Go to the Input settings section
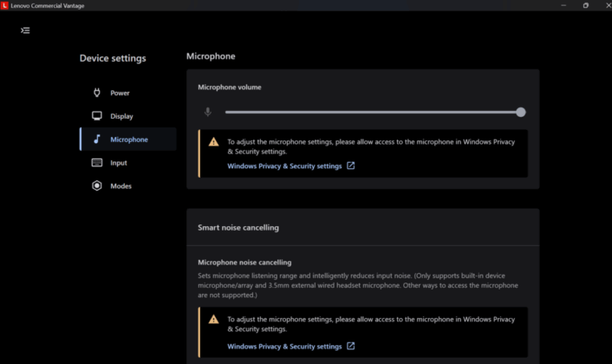 coord(128,163)
